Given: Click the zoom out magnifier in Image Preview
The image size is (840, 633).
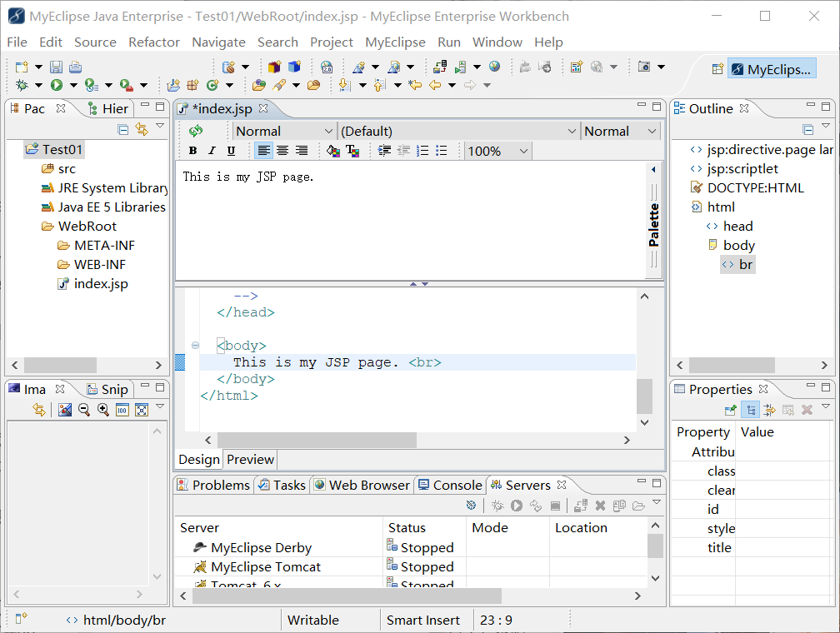Looking at the screenshot, I should coord(84,411).
